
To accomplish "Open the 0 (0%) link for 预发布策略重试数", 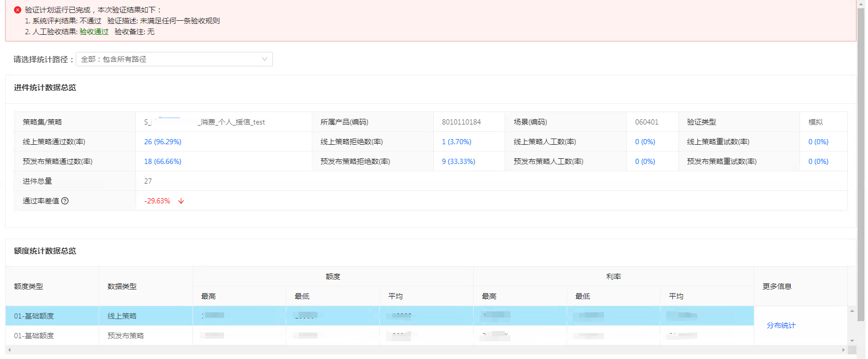I will click(x=818, y=161).
